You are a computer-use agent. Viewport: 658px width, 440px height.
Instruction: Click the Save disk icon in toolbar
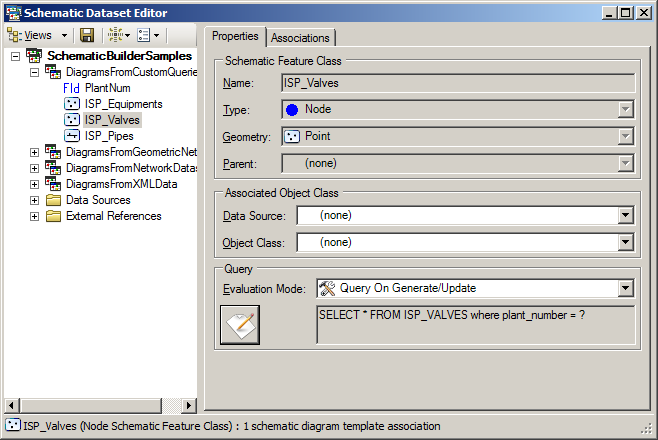pyautogui.click(x=88, y=35)
